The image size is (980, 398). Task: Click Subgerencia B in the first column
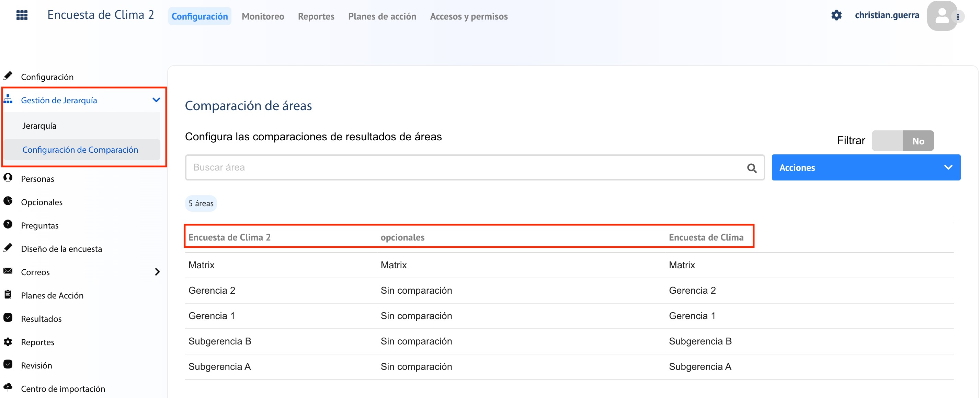(219, 341)
